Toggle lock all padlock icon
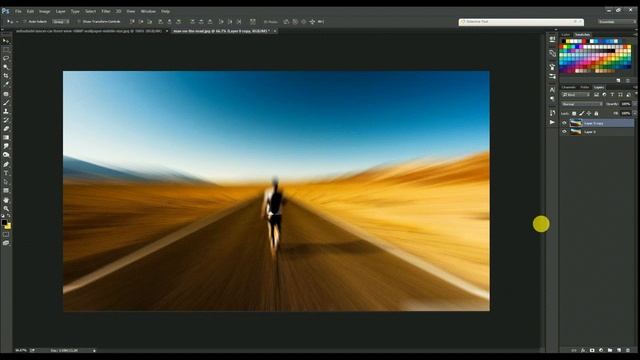The width and height of the screenshot is (640, 360). pyautogui.click(x=596, y=113)
